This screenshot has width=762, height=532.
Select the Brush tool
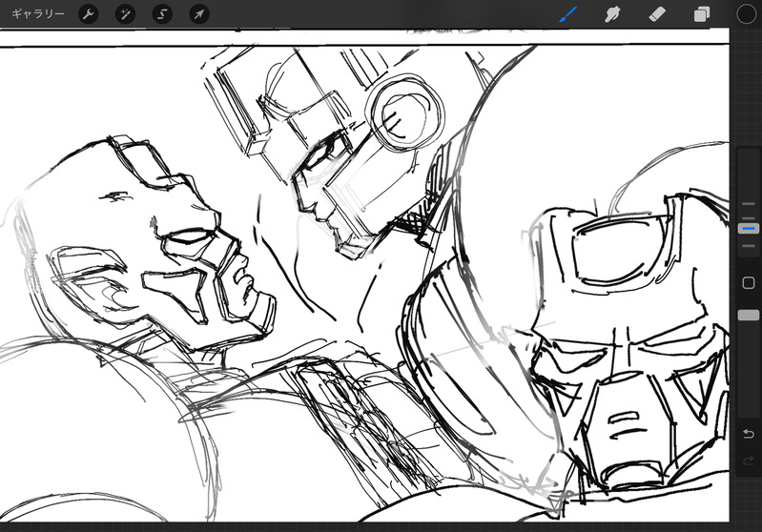(567, 14)
